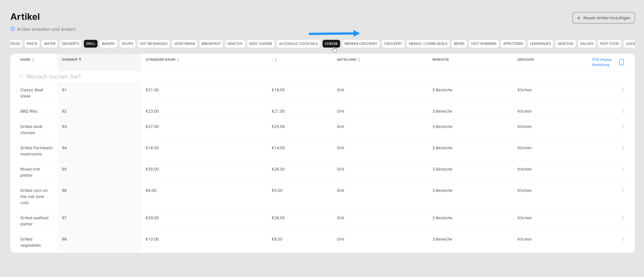Click the info icon beside Artikel description
The width and height of the screenshot is (644, 277).
click(13, 29)
